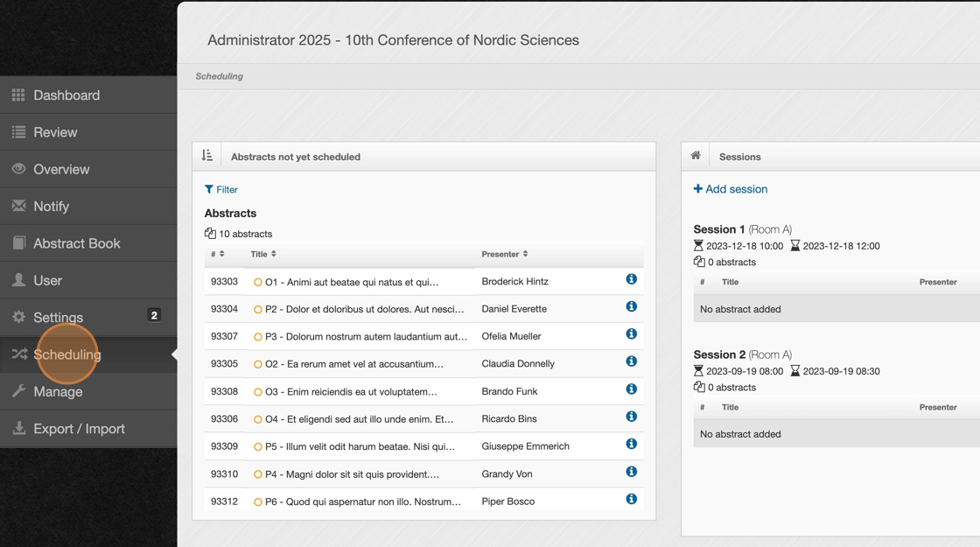
Task: Click the home icon beside Sessions
Action: [x=696, y=156]
